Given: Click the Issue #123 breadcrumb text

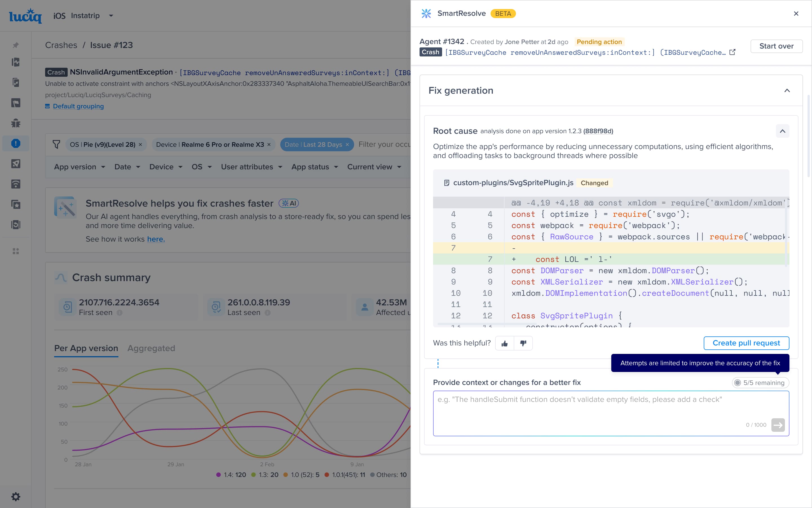Looking at the screenshot, I should [111, 45].
